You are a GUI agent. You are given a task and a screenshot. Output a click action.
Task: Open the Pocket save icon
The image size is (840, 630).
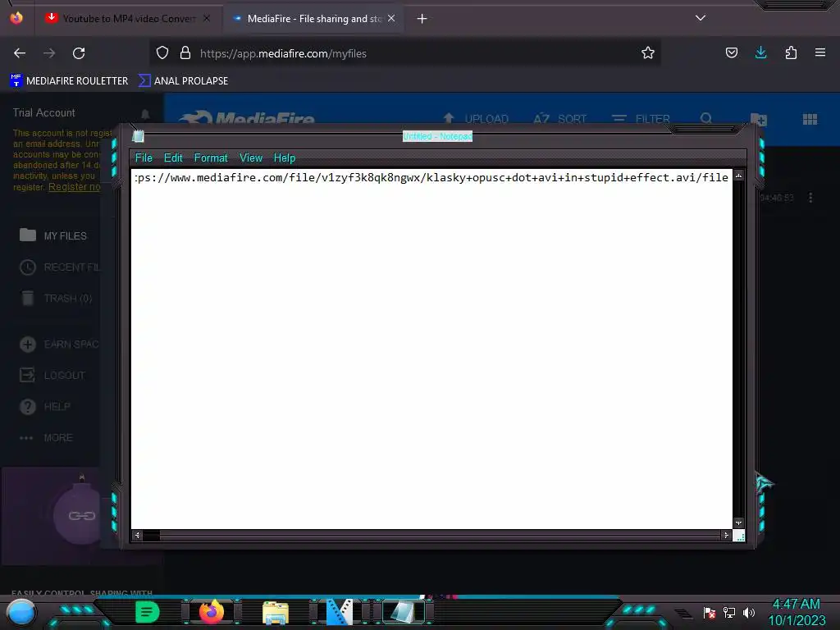(x=731, y=53)
